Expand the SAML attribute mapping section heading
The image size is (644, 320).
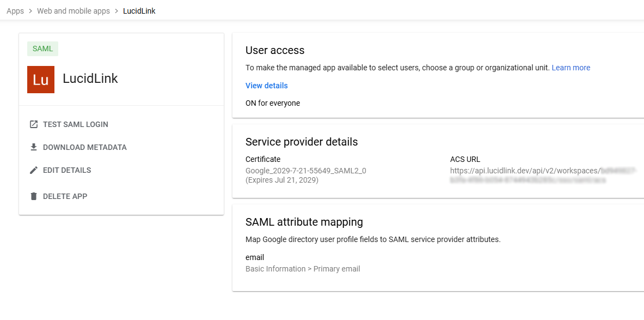(304, 222)
